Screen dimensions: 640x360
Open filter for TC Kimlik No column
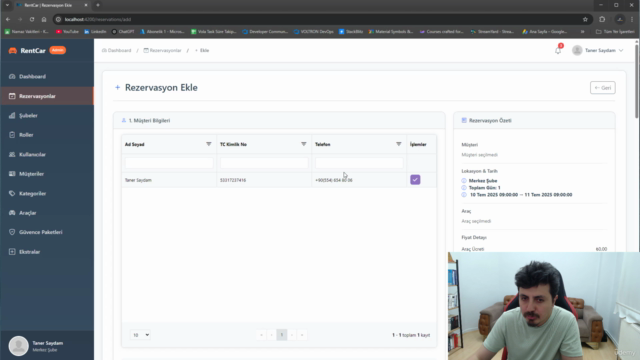(x=303, y=144)
